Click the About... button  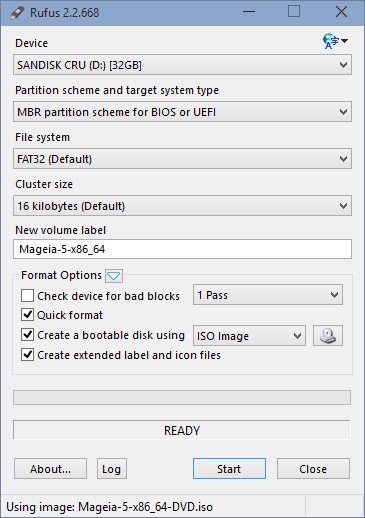point(50,469)
